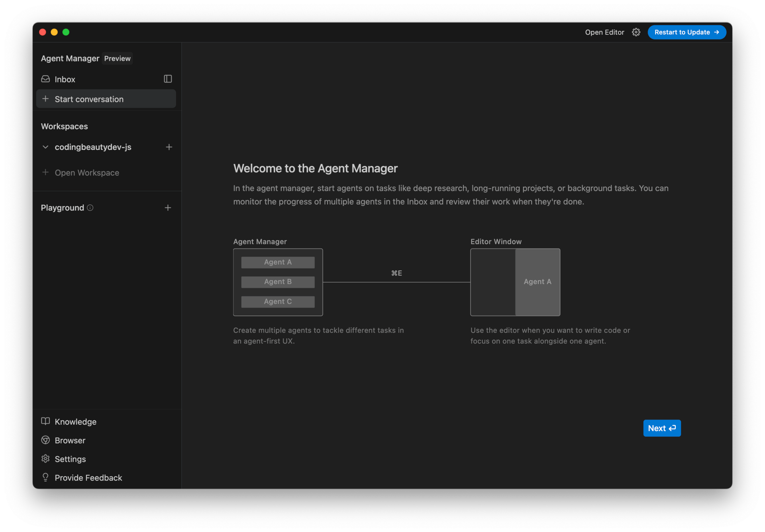Toggle the sidebar panel layout icon
Screen dimensions: 765x532
coord(168,79)
